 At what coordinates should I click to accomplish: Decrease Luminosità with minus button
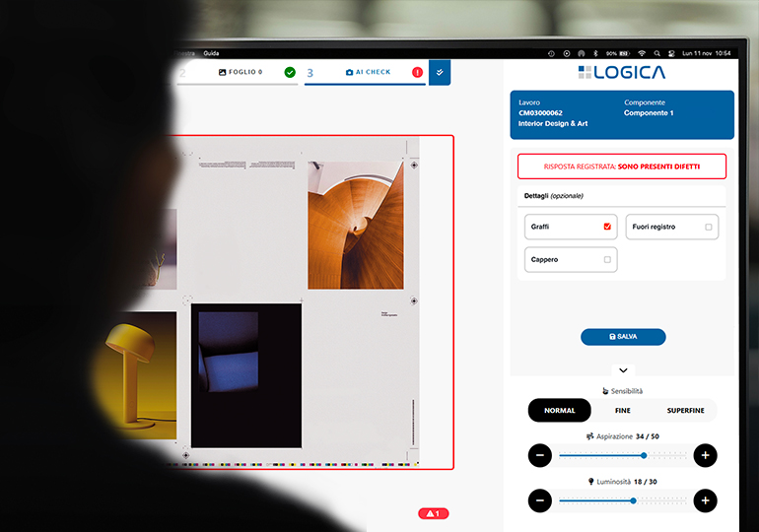(x=540, y=500)
